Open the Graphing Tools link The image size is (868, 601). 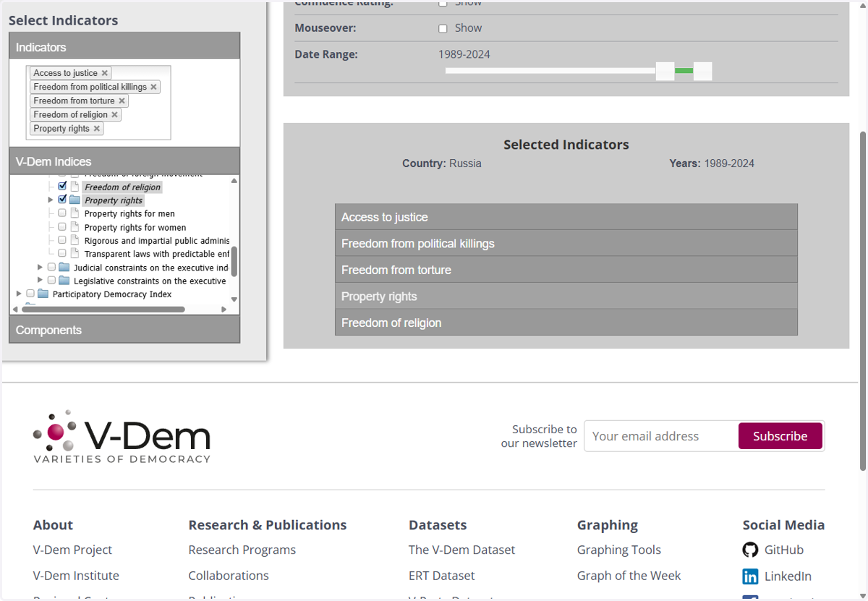point(619,550)
